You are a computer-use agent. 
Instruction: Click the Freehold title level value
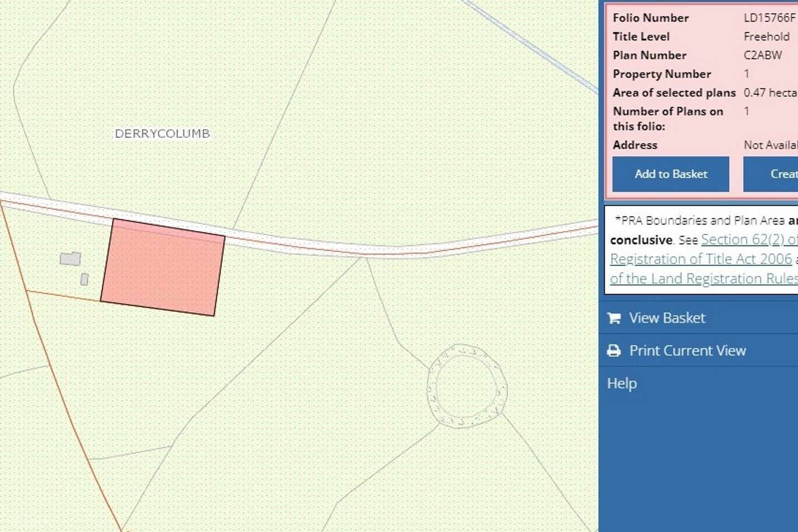pos(766,37)
